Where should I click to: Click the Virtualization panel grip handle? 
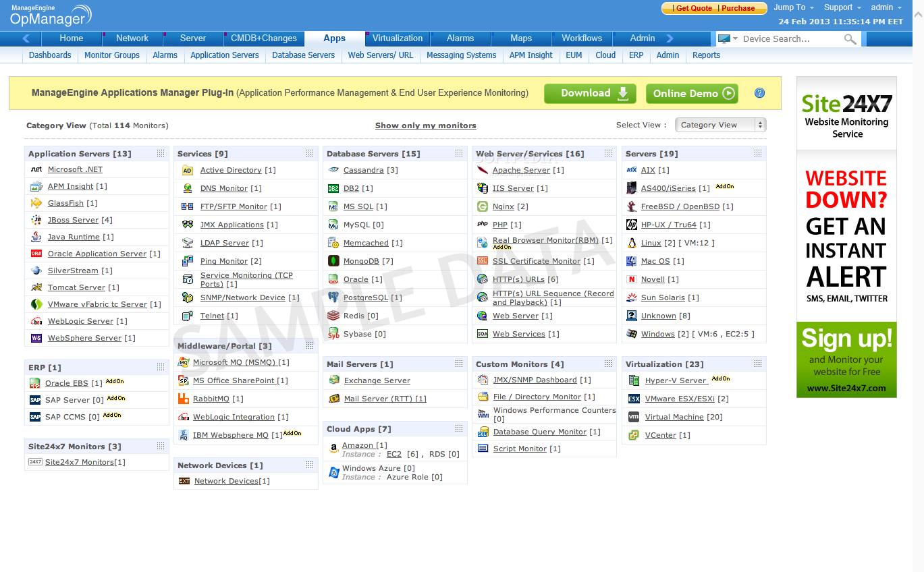pos(758,364)
